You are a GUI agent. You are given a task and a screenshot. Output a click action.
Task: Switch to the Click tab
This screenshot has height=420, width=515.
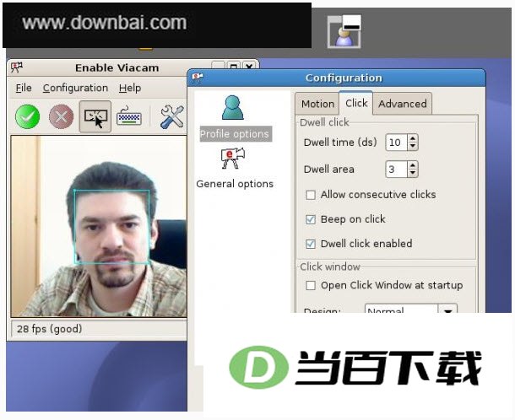(x=356, y=103)
